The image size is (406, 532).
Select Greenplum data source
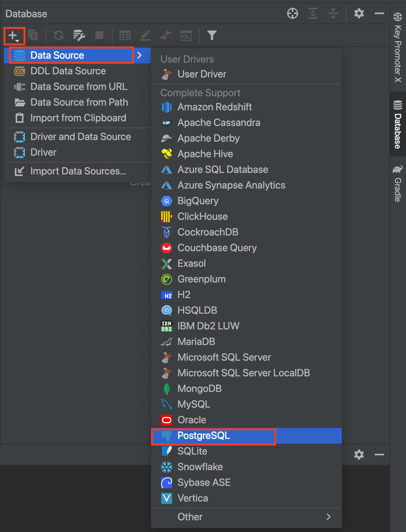tap(246, 279)
